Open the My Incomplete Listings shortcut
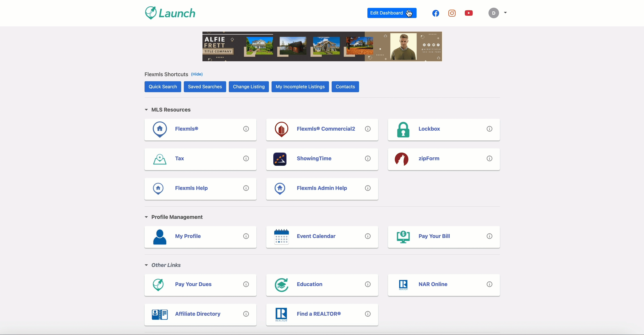Image resolution: width=644 pixels, height=335 pixels. (x=300, y=86)
